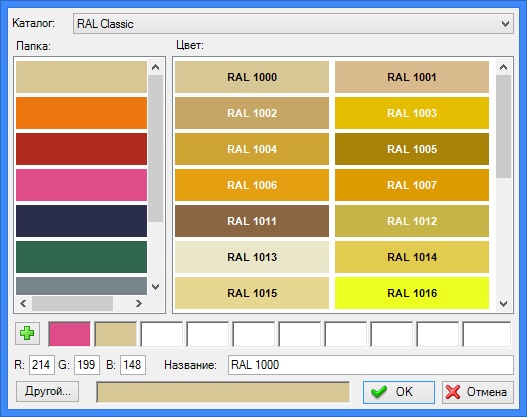Open the Другой... custom color dialog

point(47,391)
